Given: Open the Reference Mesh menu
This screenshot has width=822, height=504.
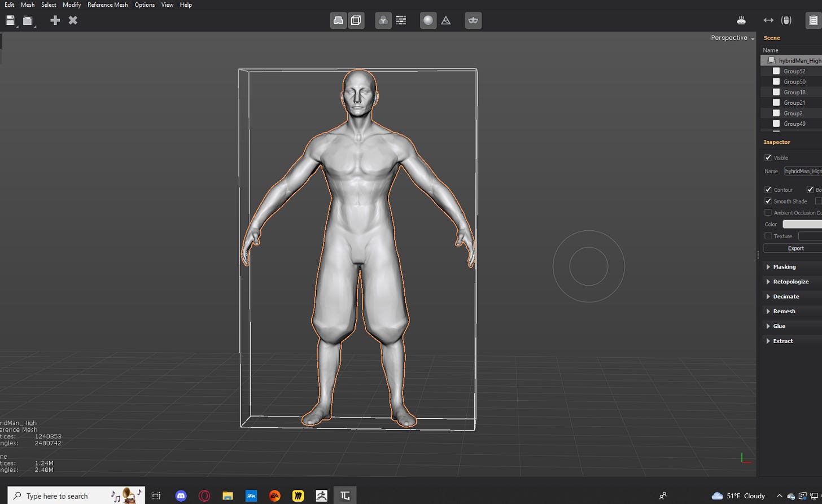Looking at the screenshot, I should (107, 5).
